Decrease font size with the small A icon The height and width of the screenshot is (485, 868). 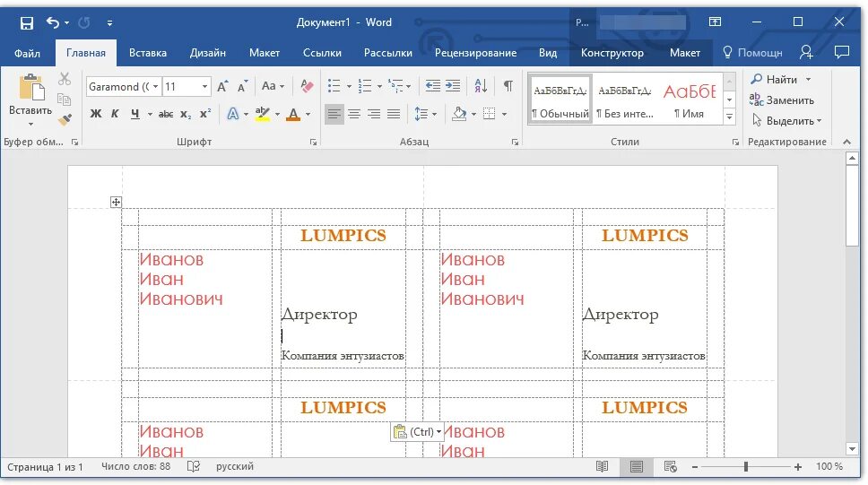coord(242,86)
